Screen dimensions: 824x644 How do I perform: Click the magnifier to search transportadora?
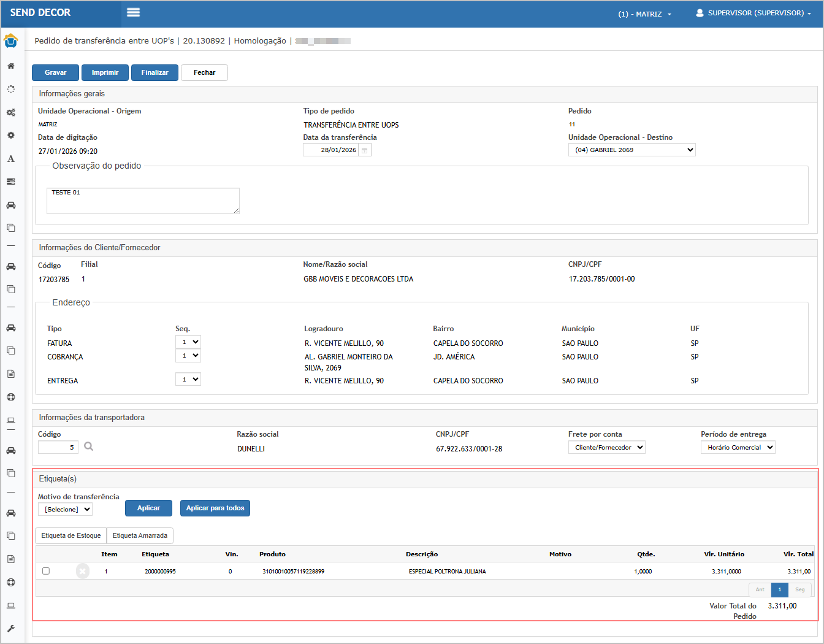click(x=89, y=447)
